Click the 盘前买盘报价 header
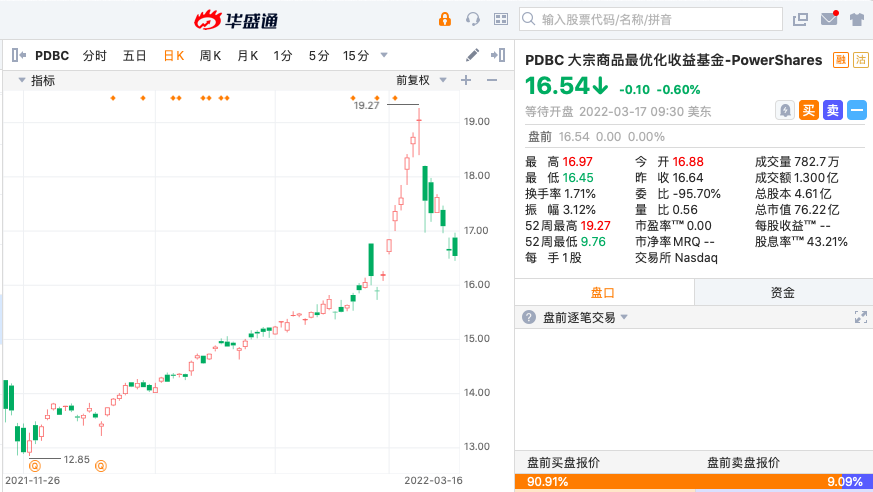 click(x=563, y=463)
